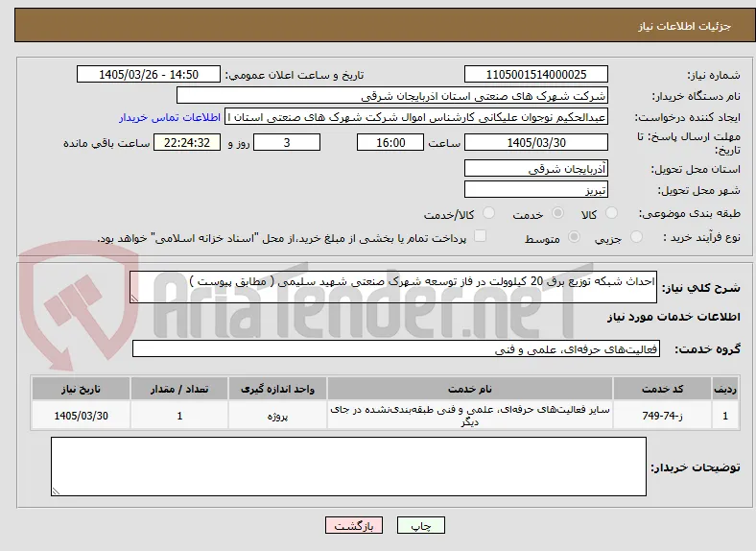
Task: Select the کالا radio button
Action: click(x=611, y=213)
